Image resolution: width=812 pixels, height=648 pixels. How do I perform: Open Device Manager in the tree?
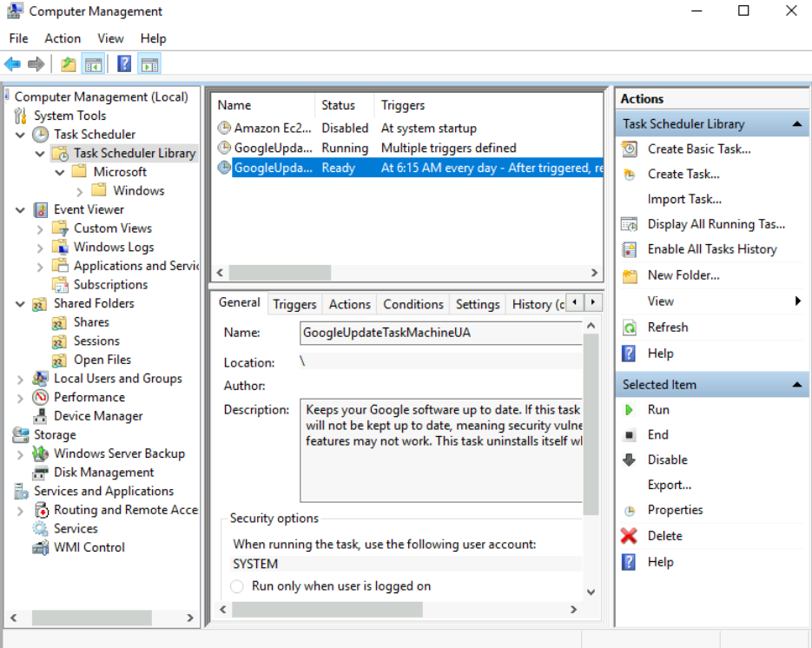(x=97, y=416)
